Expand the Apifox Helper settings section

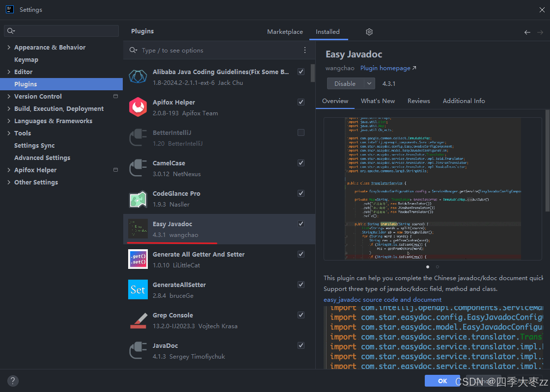pos(9,170)
